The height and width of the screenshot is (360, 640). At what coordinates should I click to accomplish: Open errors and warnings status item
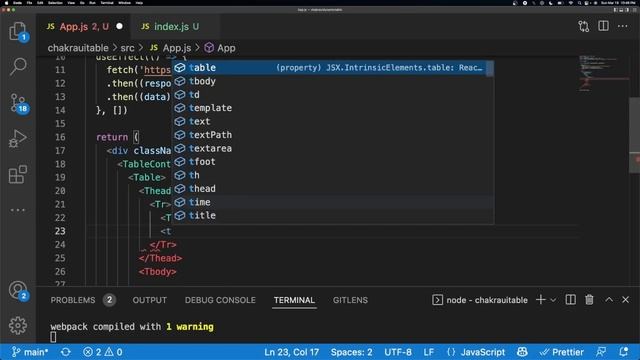[102, 352]
